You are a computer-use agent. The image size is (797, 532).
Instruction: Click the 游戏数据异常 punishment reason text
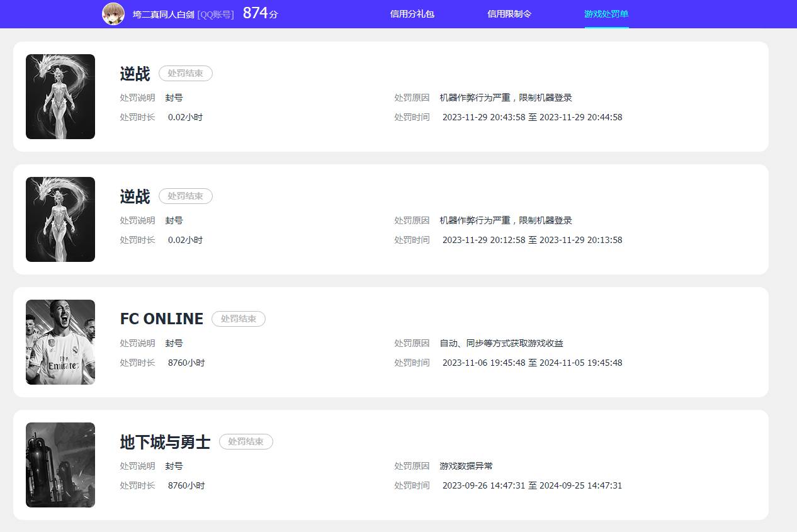466,466
